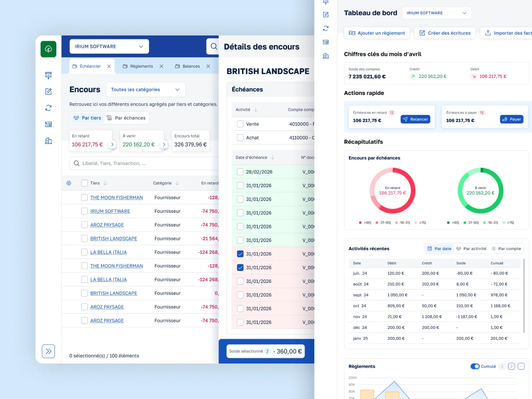Click building icon in Tableau de bord sidebar
This screenshot has height=399, width=532.
326,56
